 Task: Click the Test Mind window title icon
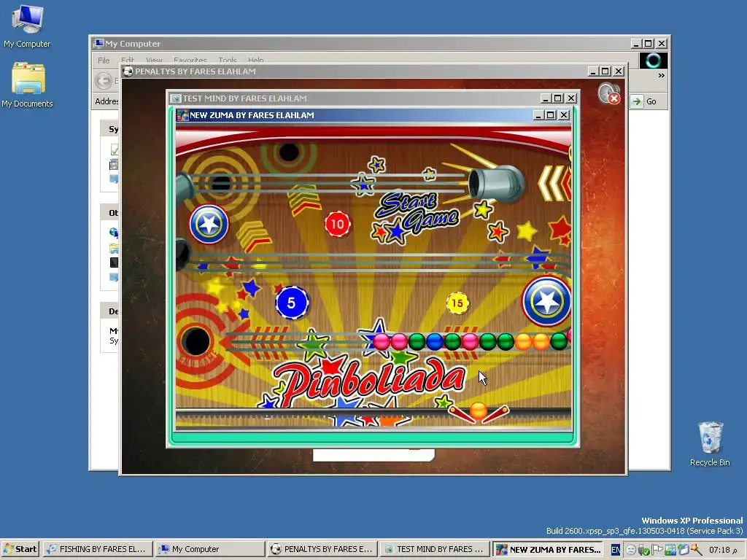click(x=176, y=98)
